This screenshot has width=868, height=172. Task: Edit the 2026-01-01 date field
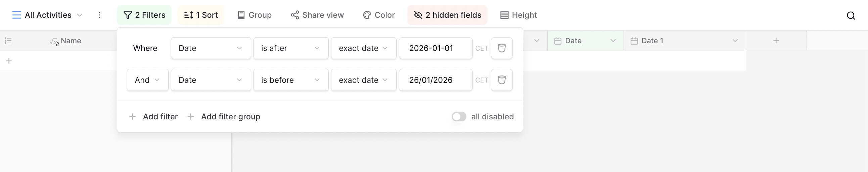pos(435,48)
